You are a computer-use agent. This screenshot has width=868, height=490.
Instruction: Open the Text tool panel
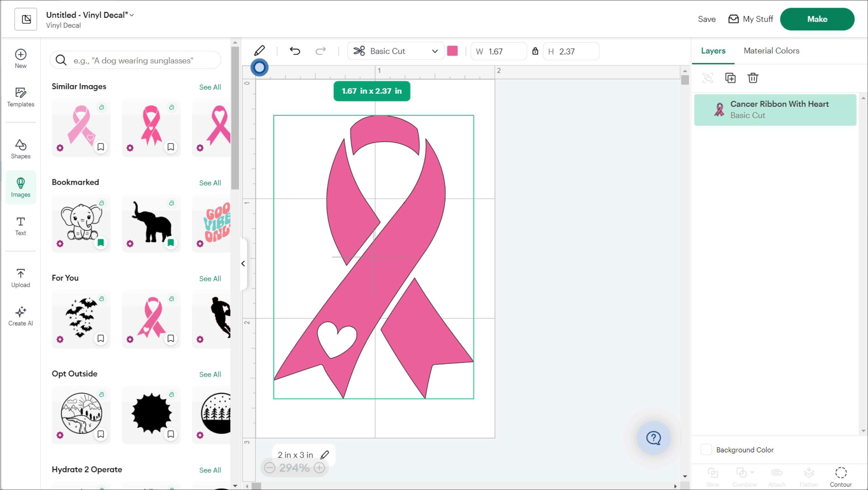coord(20,226)
